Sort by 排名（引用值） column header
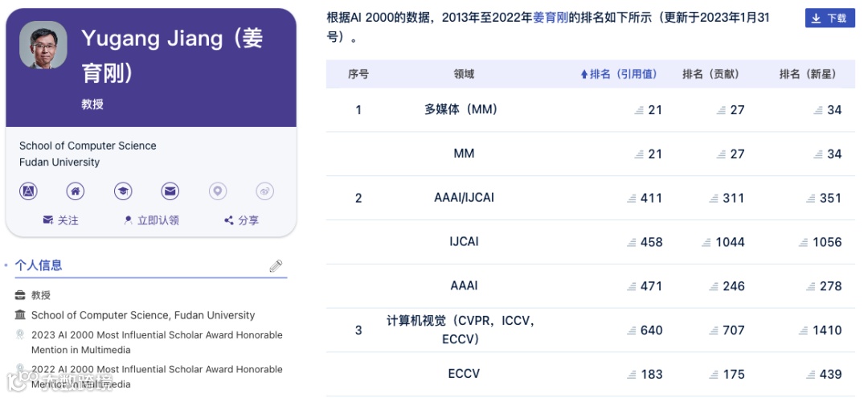Viewport: 868px width, 398px height. (x=618, y=74)
